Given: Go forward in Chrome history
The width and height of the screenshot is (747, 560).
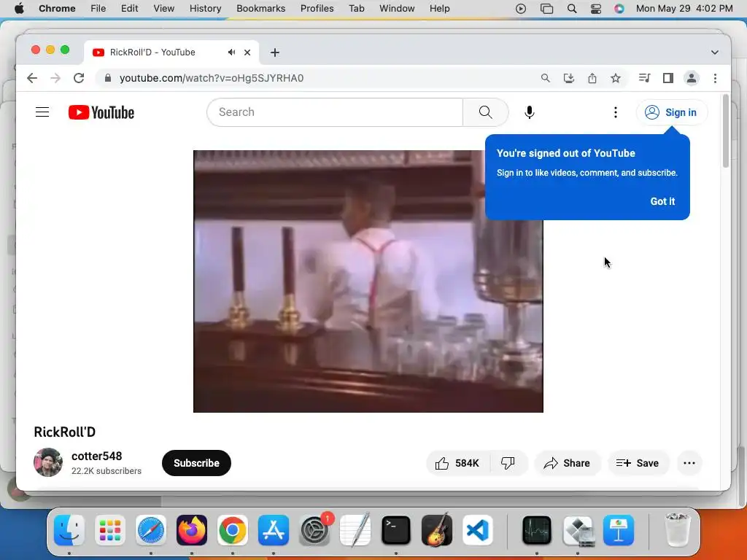Looking at the screenshot, I should click(55, 78).
